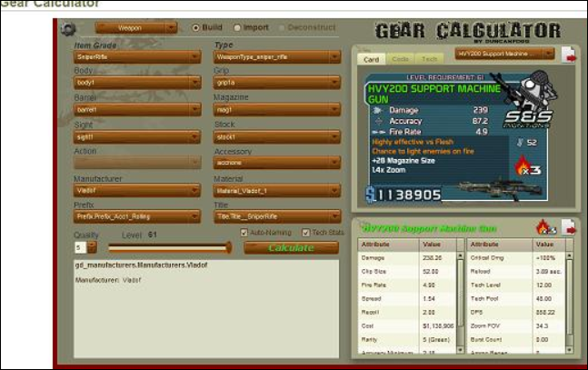The width and height of the screenshot is (588, 370).
Task: Open the Barrel dropdown
Action: (137, 110)
